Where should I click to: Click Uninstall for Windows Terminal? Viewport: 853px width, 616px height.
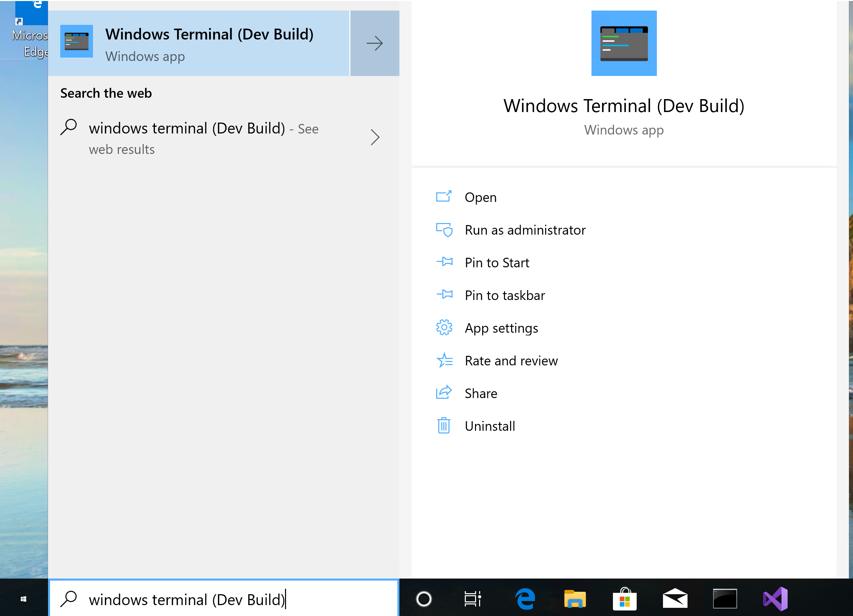pos(490,426)
